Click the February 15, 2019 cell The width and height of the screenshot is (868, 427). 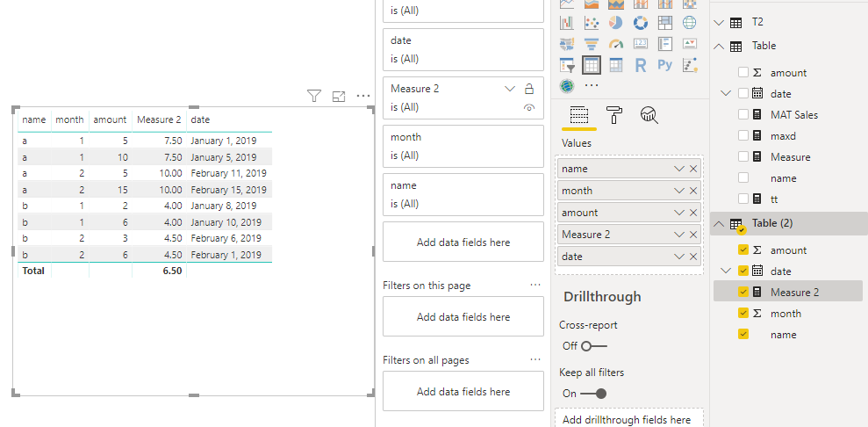(x=228, y=190)
